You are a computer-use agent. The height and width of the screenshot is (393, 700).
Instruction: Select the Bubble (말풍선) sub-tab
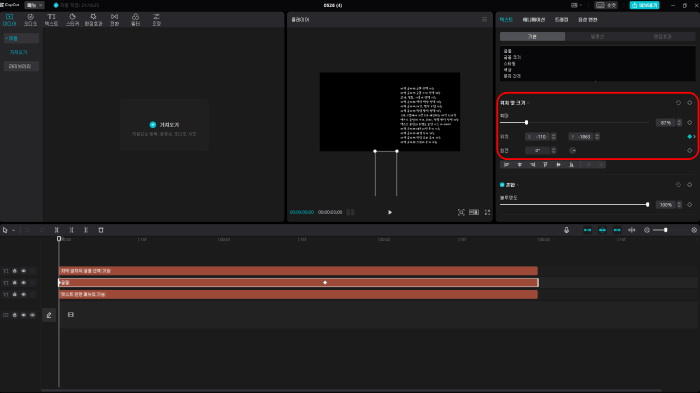[597, 37]
